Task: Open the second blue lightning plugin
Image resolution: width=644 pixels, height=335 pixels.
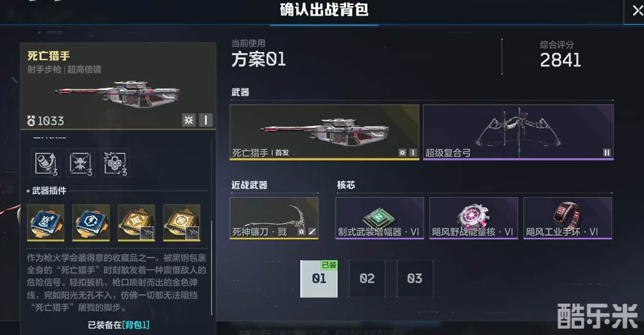Action: click(91, 222)
